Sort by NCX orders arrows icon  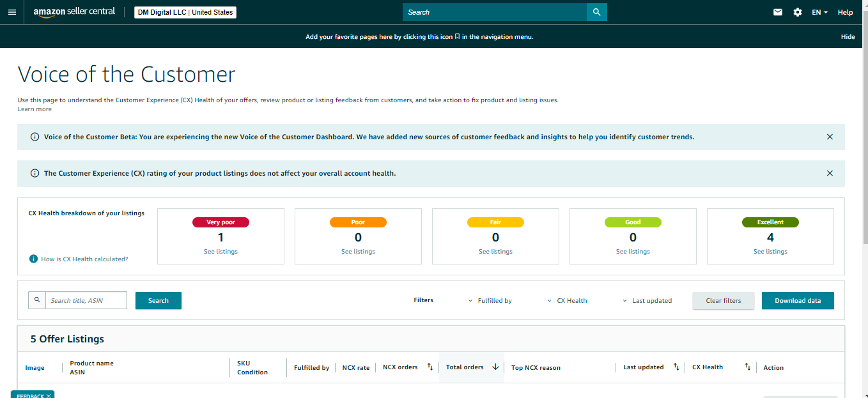pyautogui.click(x=430, y=367)
